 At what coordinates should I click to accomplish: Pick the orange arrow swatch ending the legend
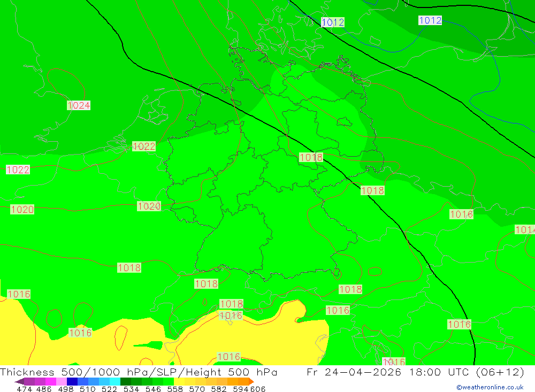pos(251,381)
